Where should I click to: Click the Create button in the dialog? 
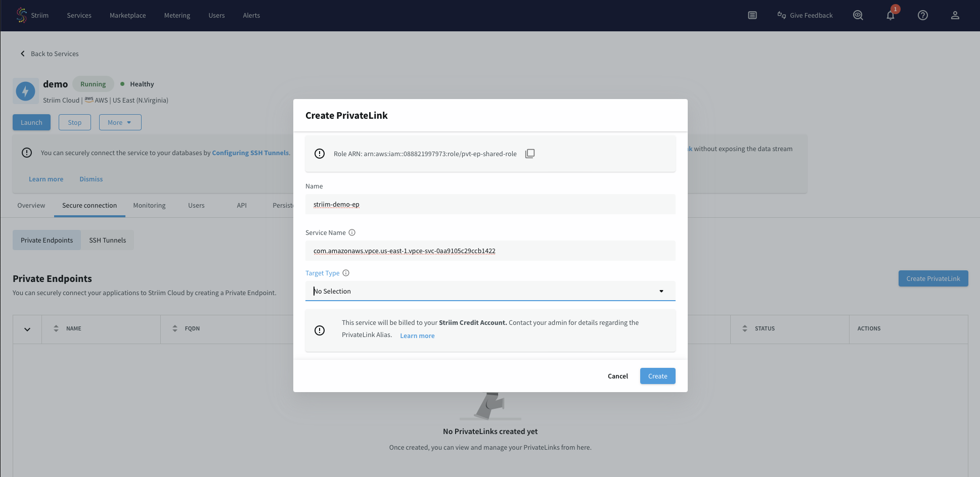point(657,376)
